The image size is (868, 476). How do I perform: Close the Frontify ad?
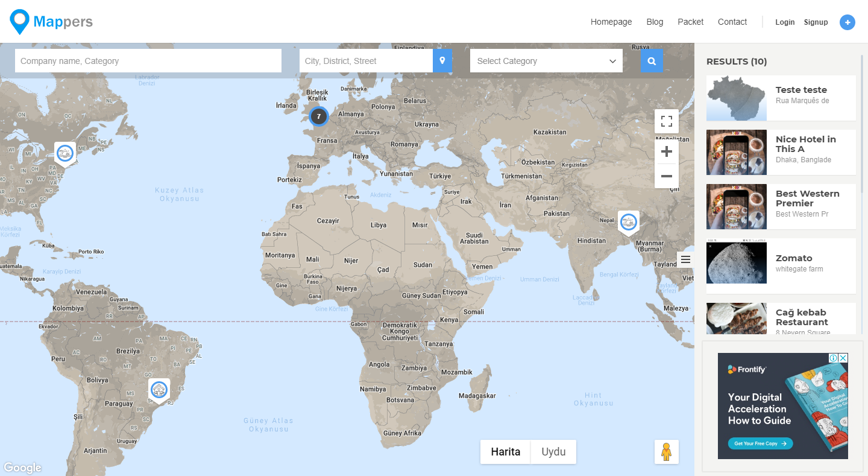pyautogui.click(x=843, y=358)
